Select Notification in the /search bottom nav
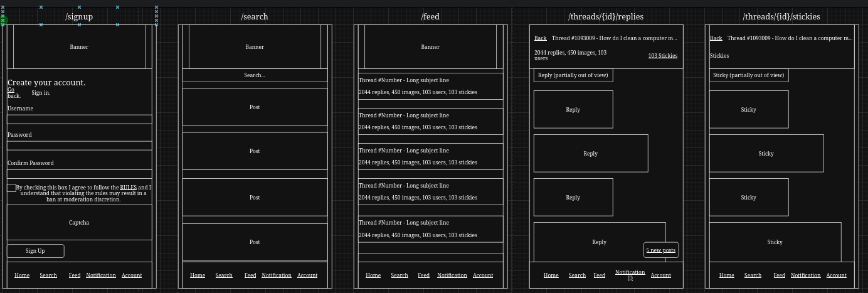 (x=276, y=275)
